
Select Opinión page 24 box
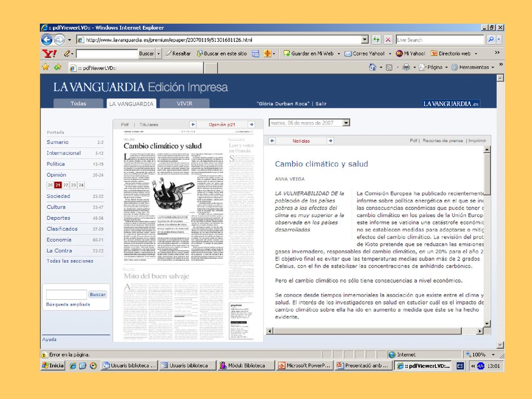81,185
